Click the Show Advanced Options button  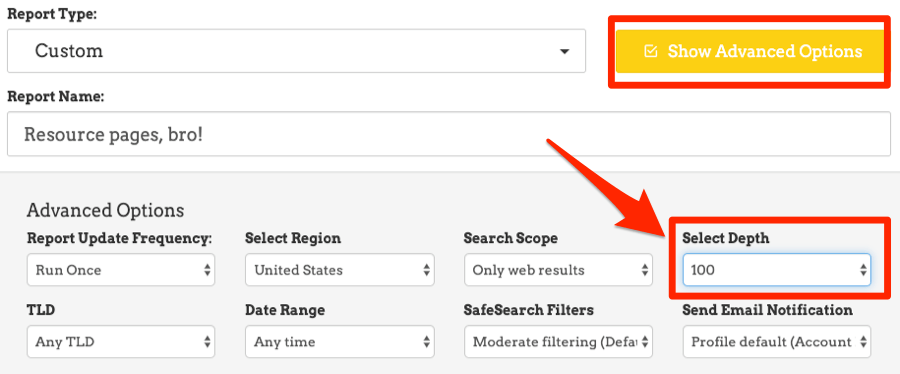750,51
